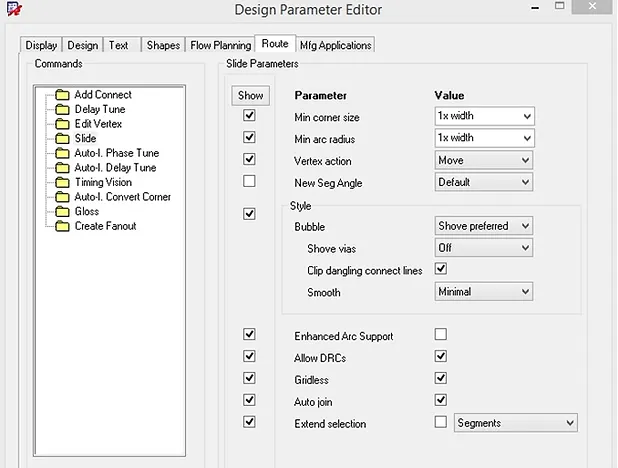Toggle Show checkbox for Vertex action
This screenshot has height=468, width=618.
[249, 159]
